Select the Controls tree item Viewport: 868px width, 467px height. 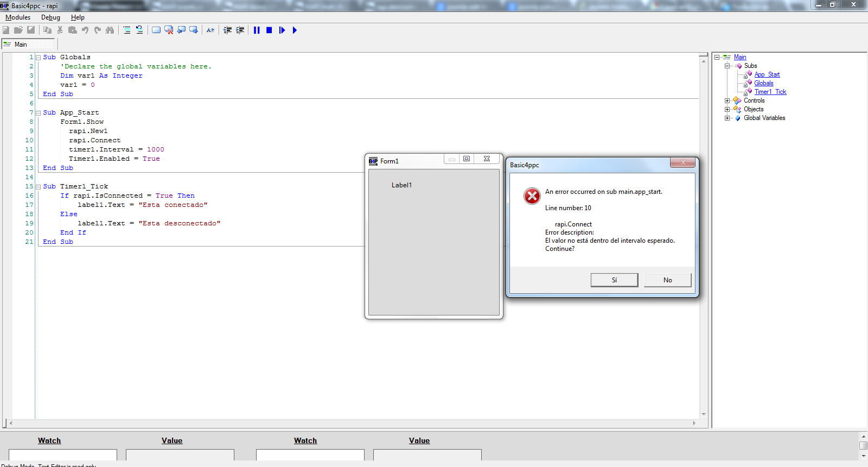[754, 100]
